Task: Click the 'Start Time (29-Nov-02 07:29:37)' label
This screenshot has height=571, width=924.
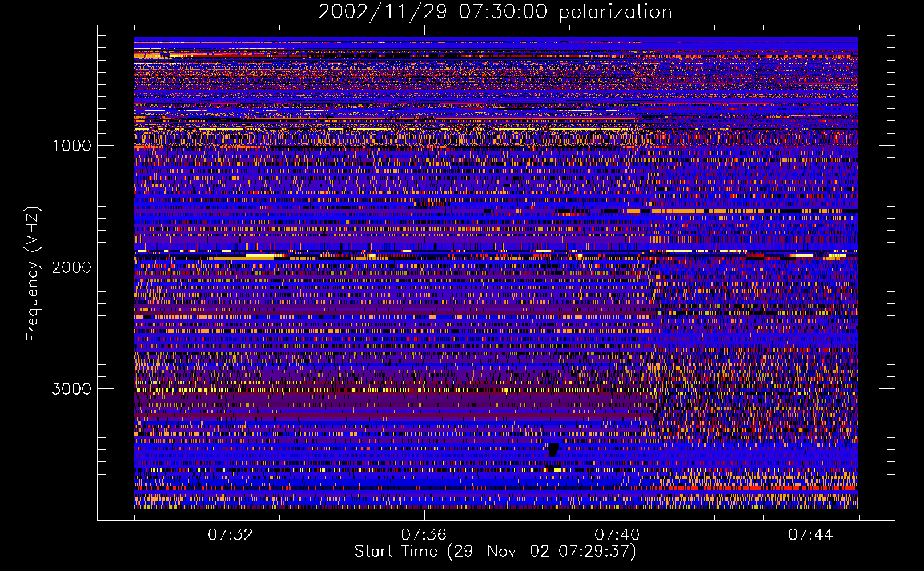Action: (x=495, y=552)
